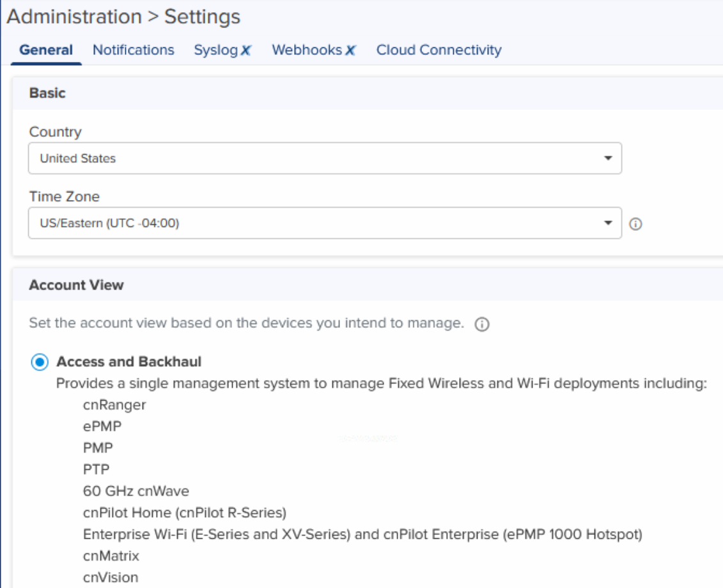The height and width of the screenshot is (588, 723).
Task: Click the Account View section header
Action: pyautogui.click(x=76, y=285)
